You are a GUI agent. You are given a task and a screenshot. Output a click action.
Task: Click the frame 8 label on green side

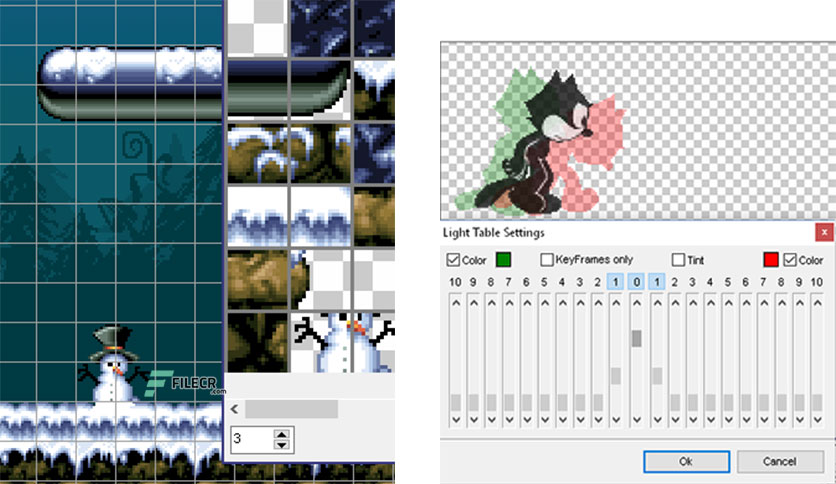pyautogui.click(x=491, y=282)
